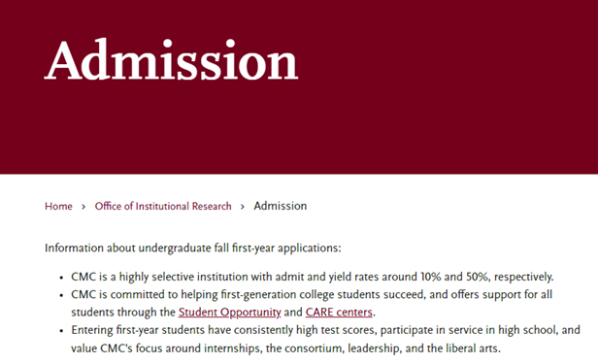Follow the CARE centers link
This screenshot has height=364, width=598.
coord(339,313)
